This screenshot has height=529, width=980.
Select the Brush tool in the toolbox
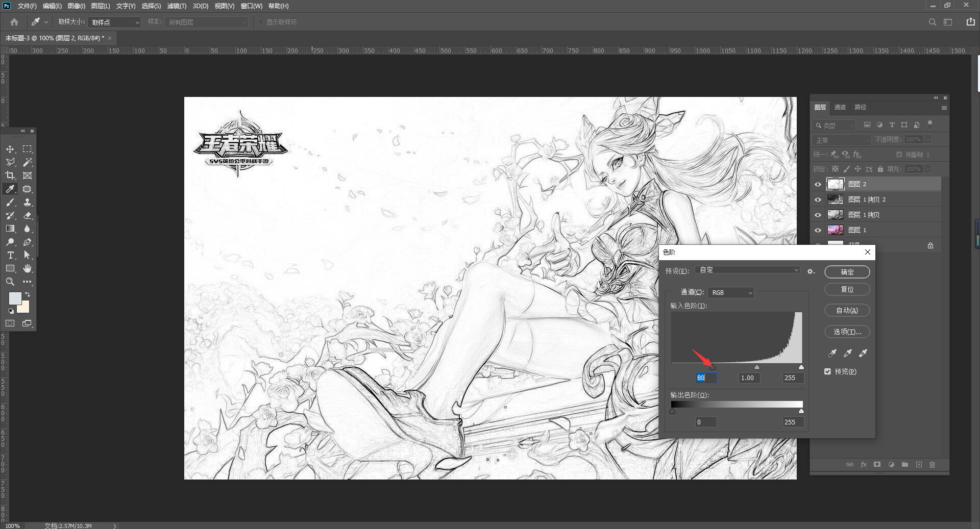10,202
